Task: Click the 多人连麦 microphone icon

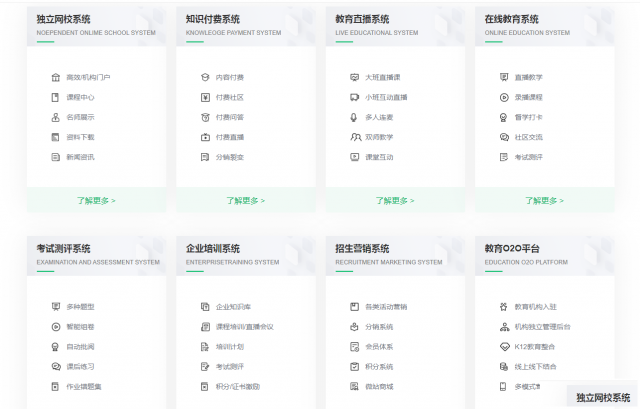Action: pyautogui.click(x=355, y=117)
